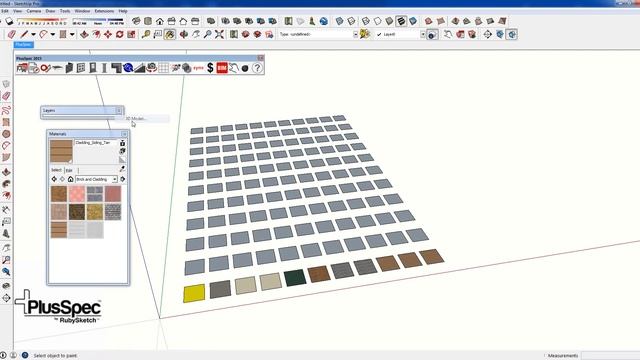Select the active Paint Bucket tool
The image size is (640, 360).
pos(170,34)
